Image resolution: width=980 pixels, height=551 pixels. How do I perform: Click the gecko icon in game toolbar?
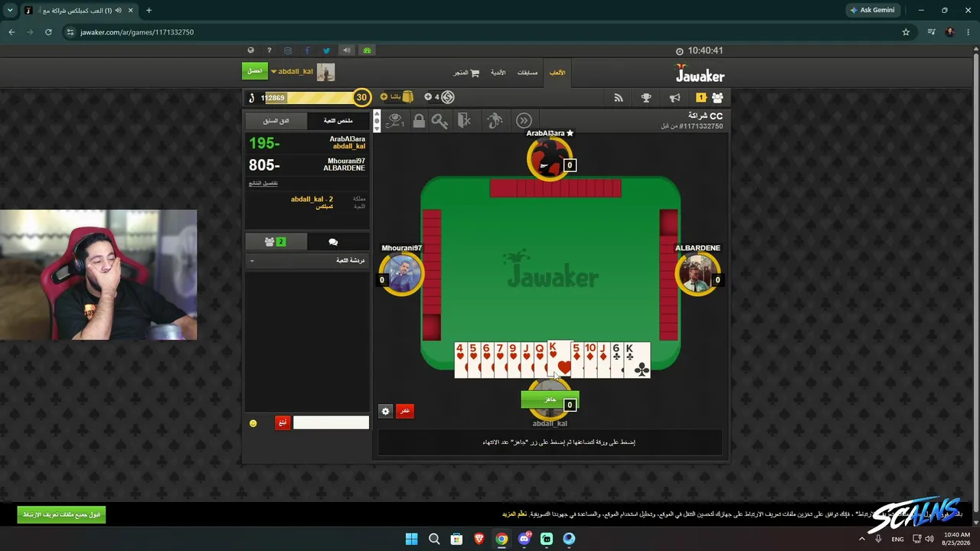tap(495, 121)
